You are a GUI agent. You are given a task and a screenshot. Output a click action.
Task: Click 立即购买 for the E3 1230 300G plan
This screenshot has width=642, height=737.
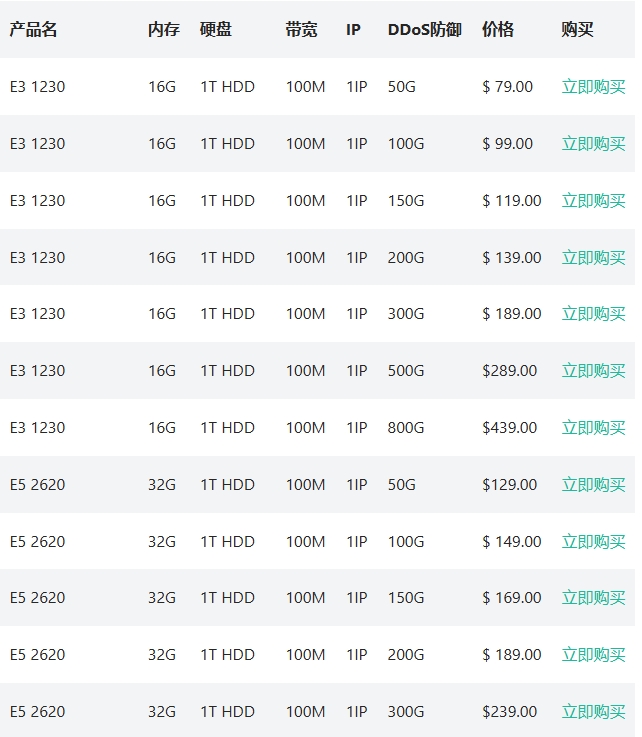click(593, 314)
